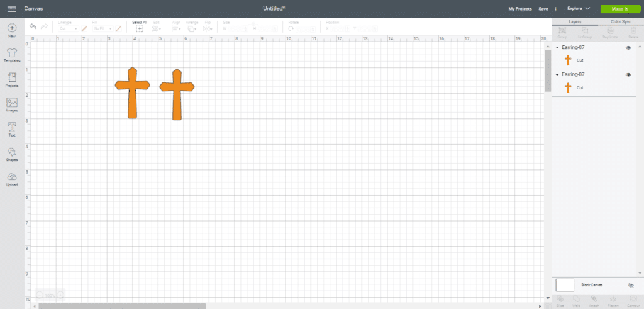This screenshot has height=309, width=644.
Task: Collapse the second Earring-07 layer group
Action: click(557, 74)
